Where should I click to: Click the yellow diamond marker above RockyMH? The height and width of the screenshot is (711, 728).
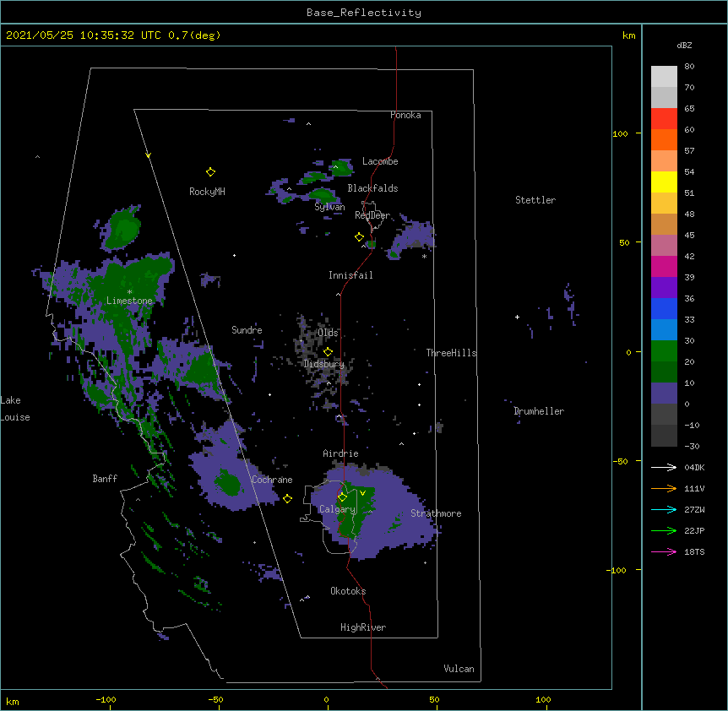pos(210,172)
